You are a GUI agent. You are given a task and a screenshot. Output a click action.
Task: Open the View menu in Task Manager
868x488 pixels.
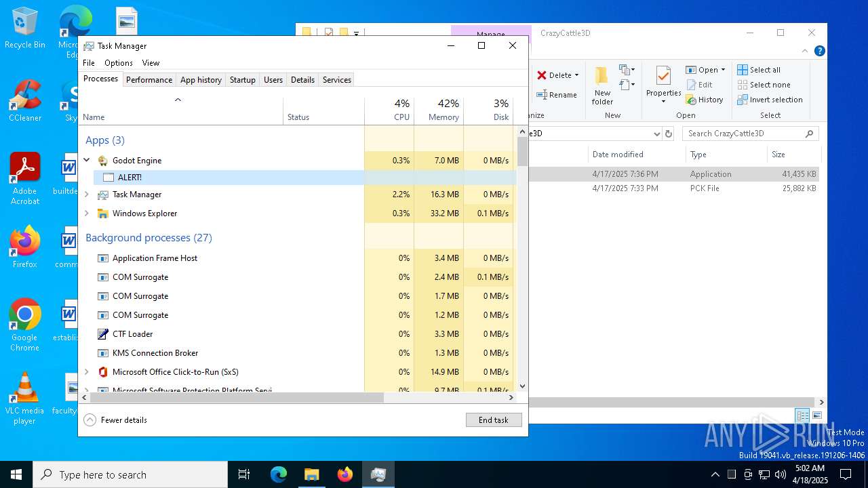point(151,63)
